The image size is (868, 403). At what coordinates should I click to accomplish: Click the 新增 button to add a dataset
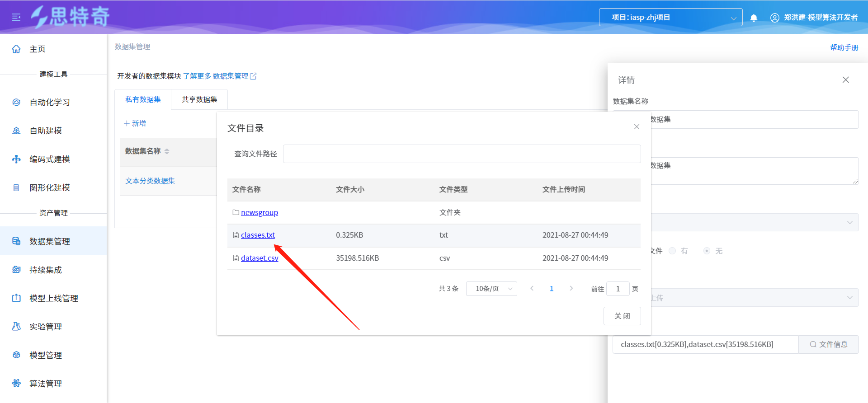[x=135, y=123]
